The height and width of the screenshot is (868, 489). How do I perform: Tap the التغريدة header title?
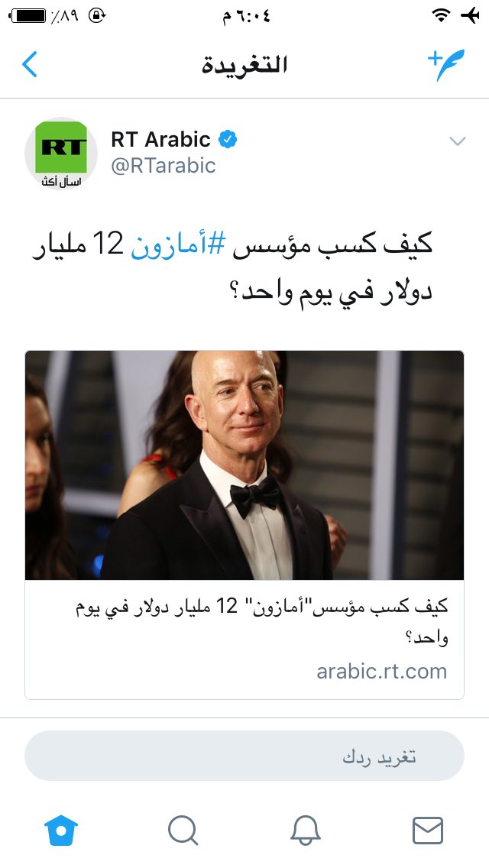244,65
